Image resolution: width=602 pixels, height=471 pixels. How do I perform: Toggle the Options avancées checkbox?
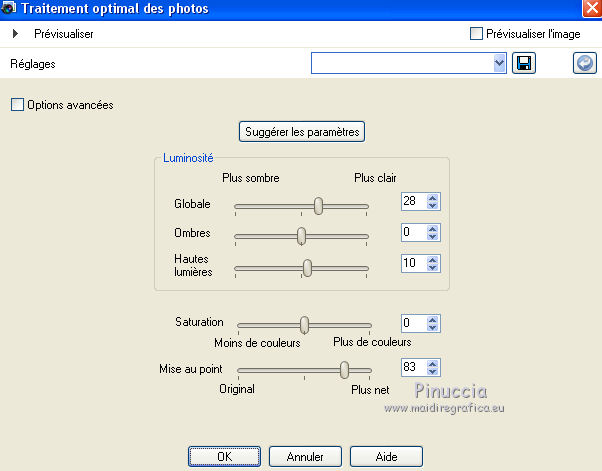[17, 104]
